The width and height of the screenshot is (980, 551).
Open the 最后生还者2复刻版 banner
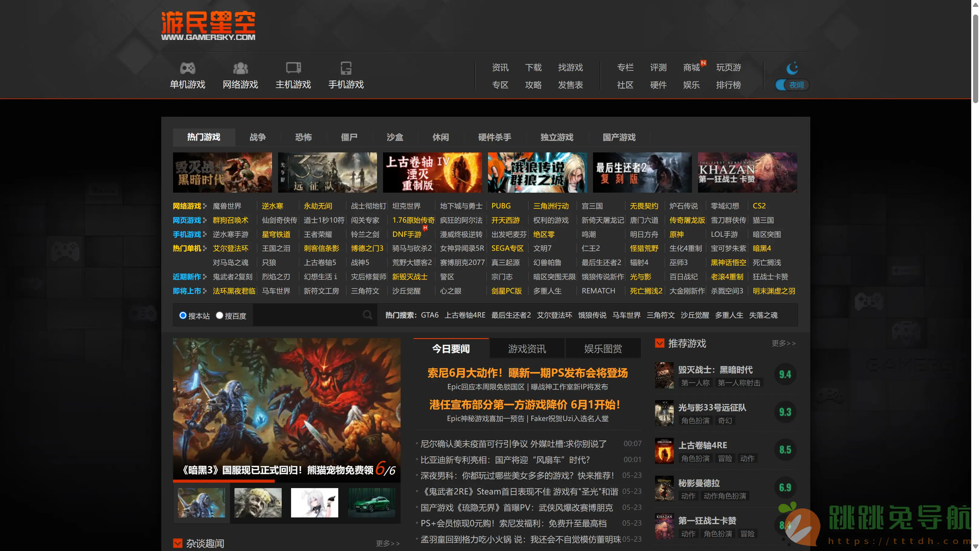(x=642, y=173)
